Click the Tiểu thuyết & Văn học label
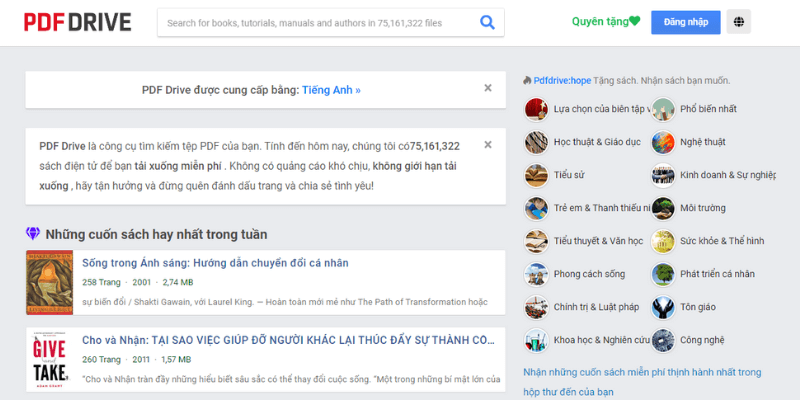The image size is (800, 400). click(598, 241)
